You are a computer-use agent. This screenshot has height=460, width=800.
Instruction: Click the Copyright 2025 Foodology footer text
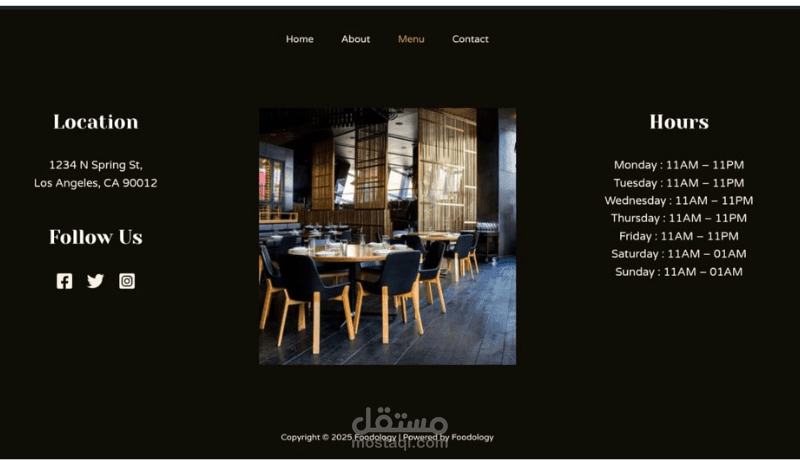pos(387,437)
